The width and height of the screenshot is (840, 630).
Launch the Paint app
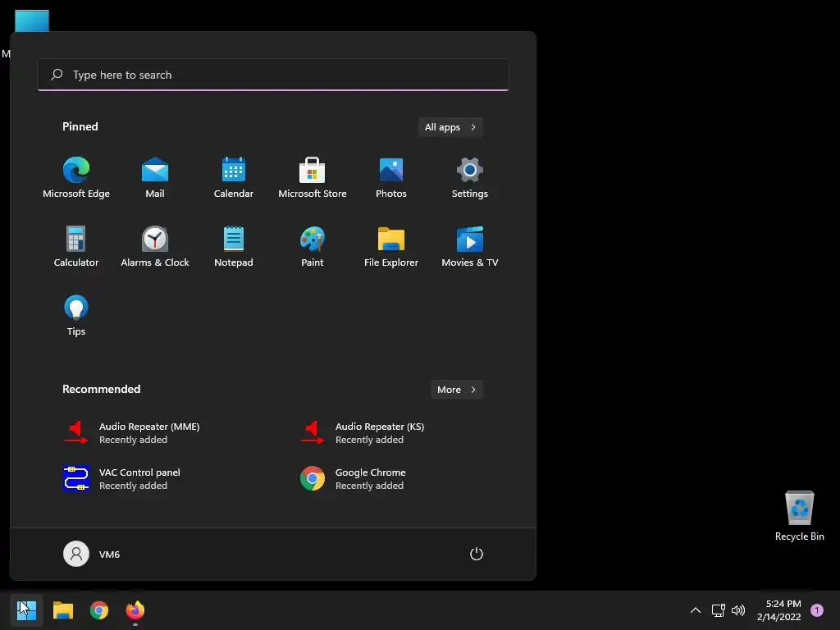click(313, 246)
